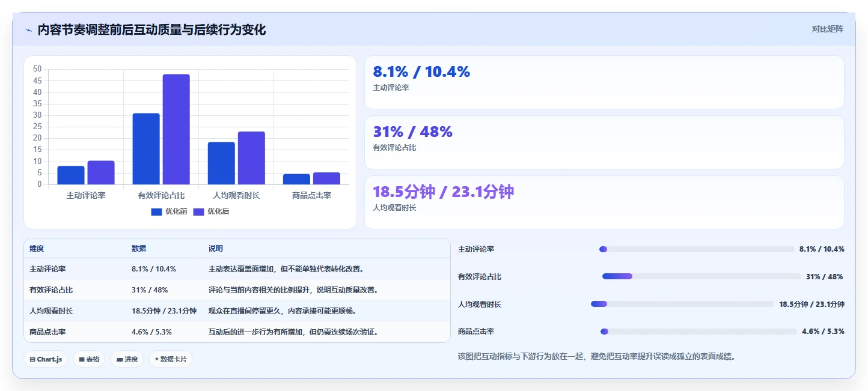Click the 内容节奏调整前后 title heading
868x391 pixels.
point(151,29)
